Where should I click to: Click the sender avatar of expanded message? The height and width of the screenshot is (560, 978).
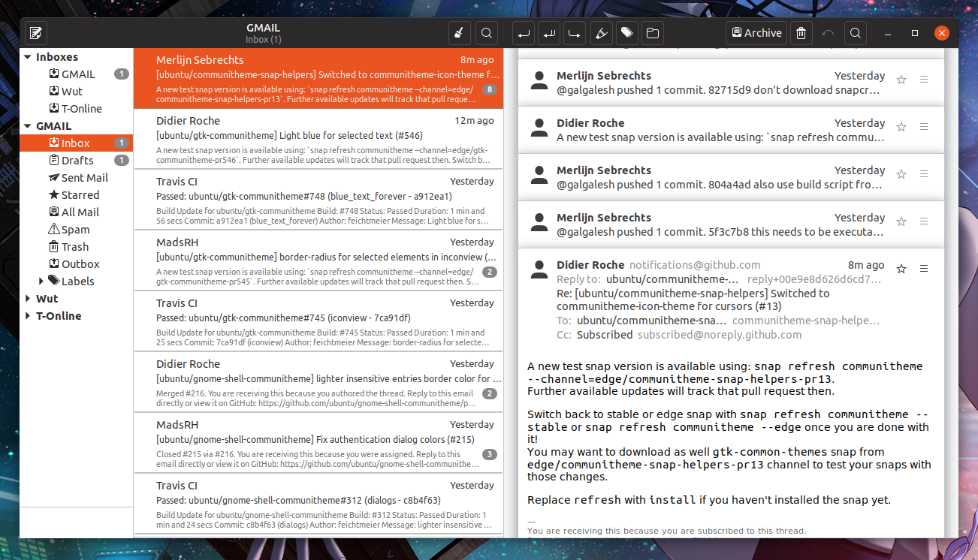coord(539,269)
